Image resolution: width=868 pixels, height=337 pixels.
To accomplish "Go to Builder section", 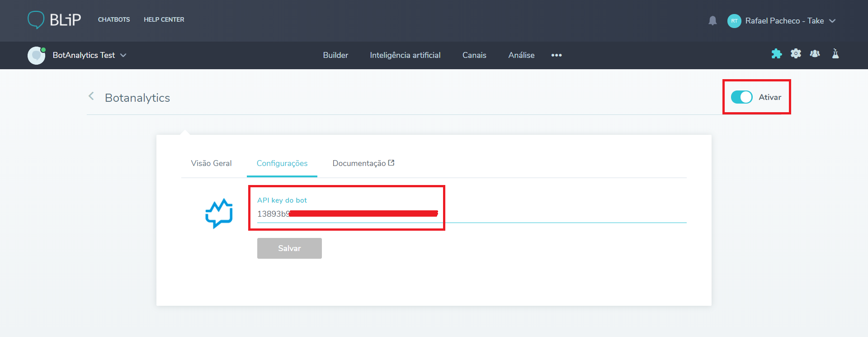I will [335, 55].
